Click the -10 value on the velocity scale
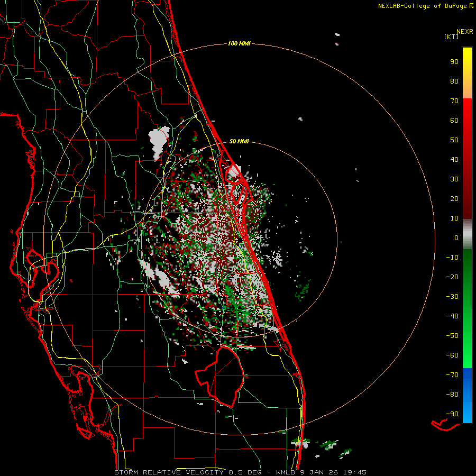The height and width of the screenshot is (476, 476). pos(452,258)
